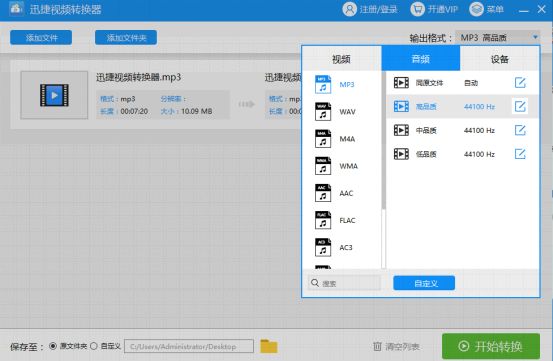Choose the 中品质 quality preset text

point(426,130)
